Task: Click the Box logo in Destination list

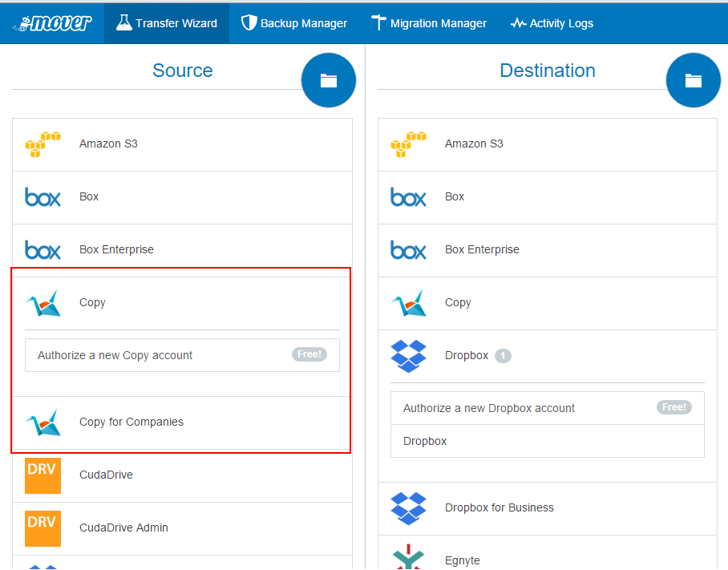Action: point(409,197)
